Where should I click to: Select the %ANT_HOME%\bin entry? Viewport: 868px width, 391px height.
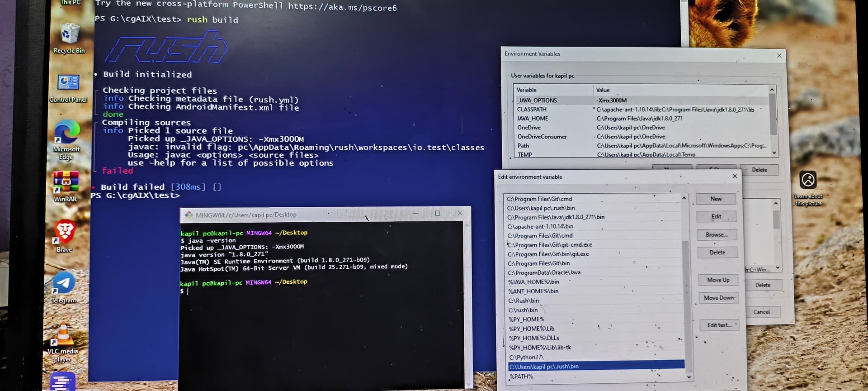pyautogui.click(x=595, y=291)
